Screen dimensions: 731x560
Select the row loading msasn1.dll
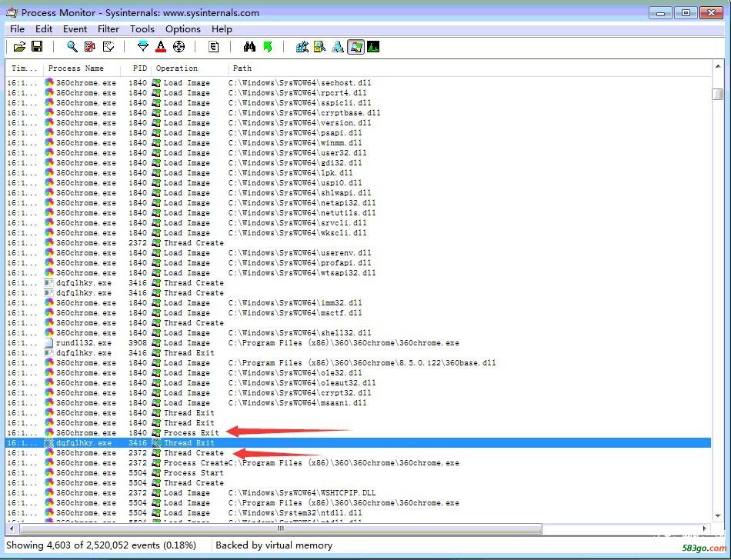(358, 403)
